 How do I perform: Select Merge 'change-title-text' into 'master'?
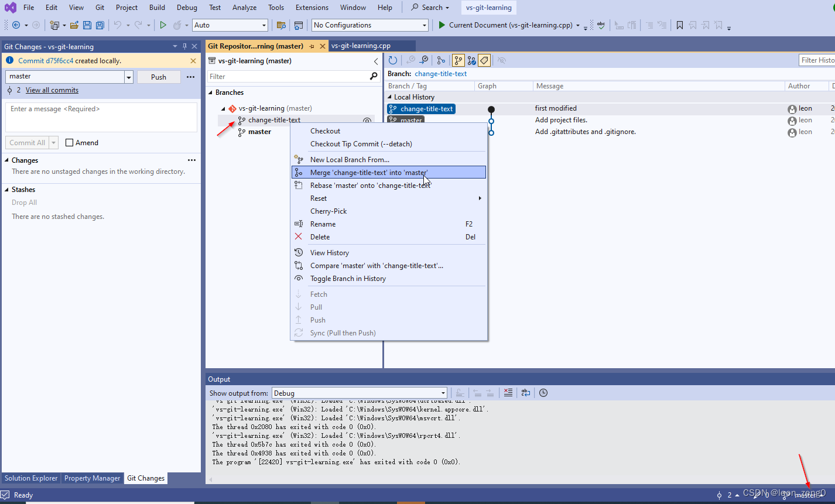click(x=389, y=173)
